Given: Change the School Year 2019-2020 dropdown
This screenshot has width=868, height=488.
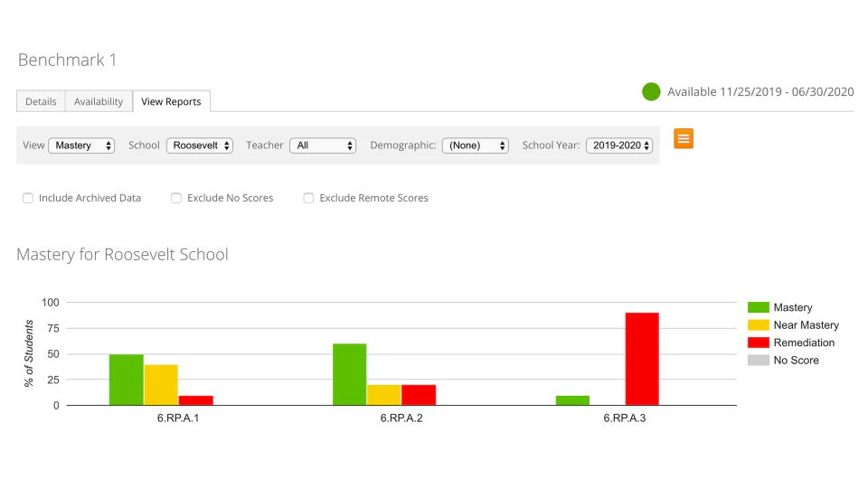Looking at the screenshot, I should pyautogui.click(x=619, y=145).
